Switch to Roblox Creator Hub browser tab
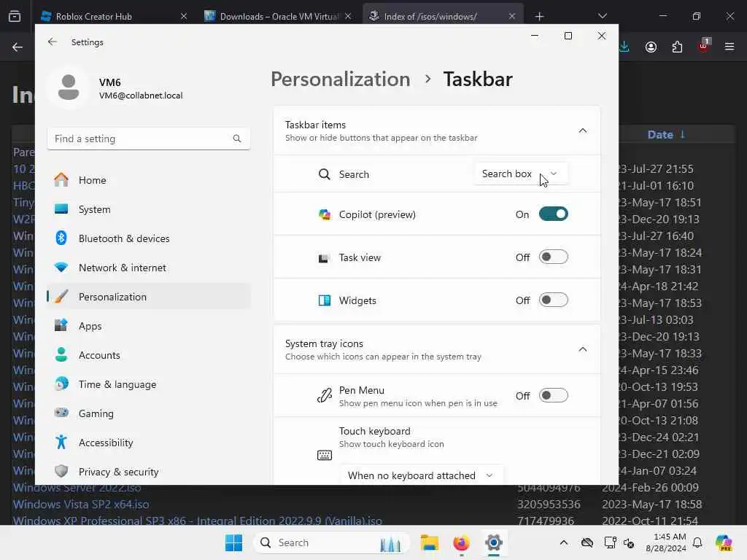The height and width of the screenshot is (560, 747). (x=114, y=16)
